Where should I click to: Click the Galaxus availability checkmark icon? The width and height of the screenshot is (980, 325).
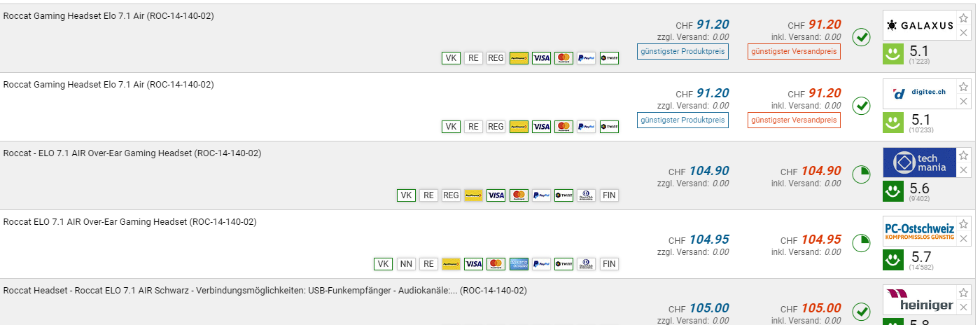861,37
